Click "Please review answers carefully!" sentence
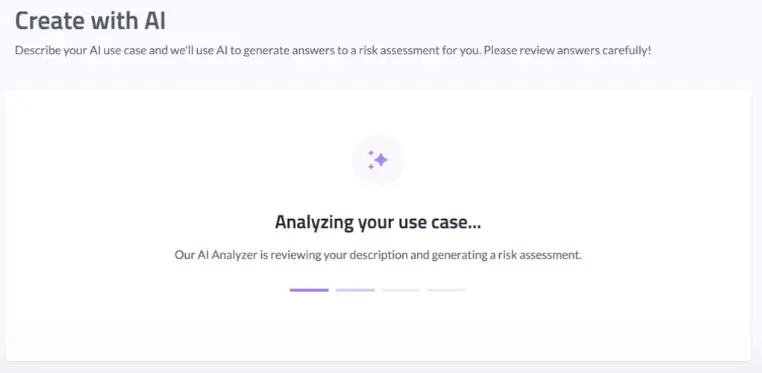This screenshot has width=762, height=373. [567, 50]
